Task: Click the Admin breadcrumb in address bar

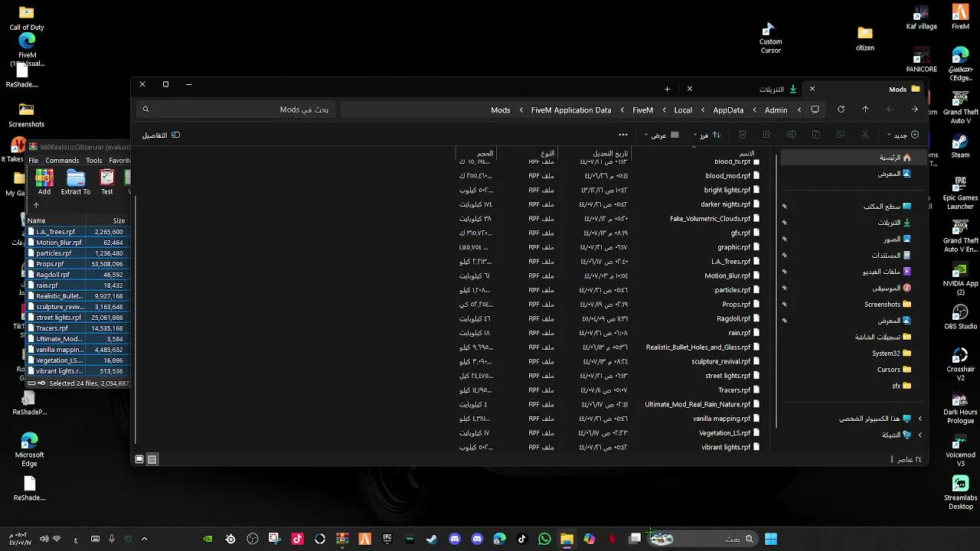Action: (x=776, y=110)
